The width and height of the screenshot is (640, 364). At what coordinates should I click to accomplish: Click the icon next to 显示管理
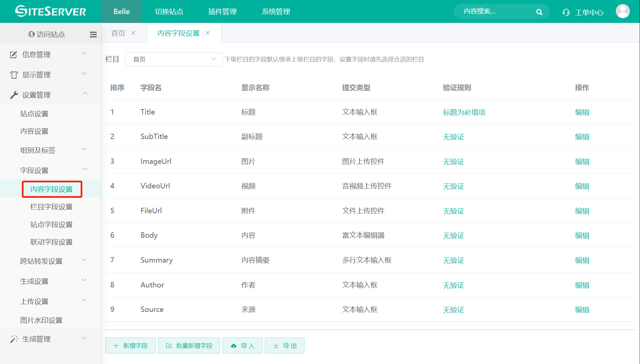pos(13,74)
